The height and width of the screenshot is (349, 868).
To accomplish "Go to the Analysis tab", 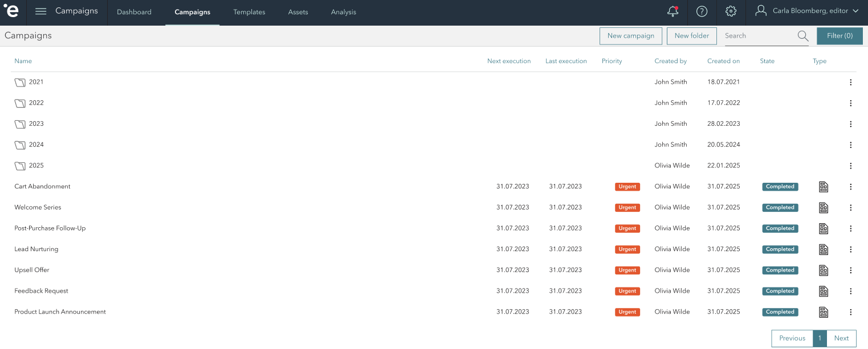I will click(343, 12).
